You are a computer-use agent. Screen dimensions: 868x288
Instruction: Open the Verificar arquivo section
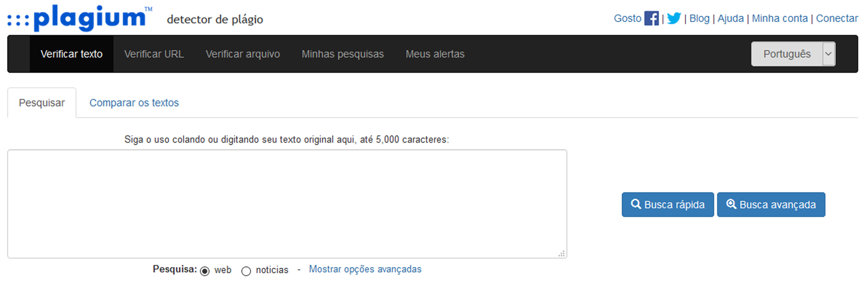click(243, 54)
